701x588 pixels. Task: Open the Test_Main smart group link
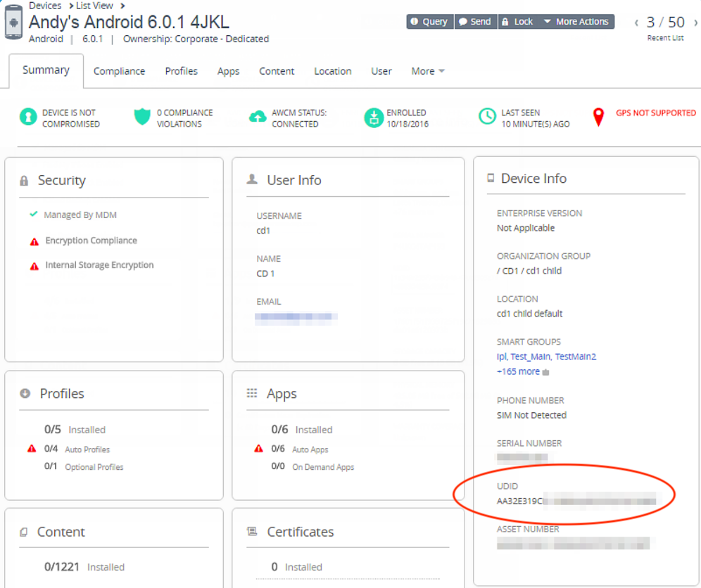point(530,357)
